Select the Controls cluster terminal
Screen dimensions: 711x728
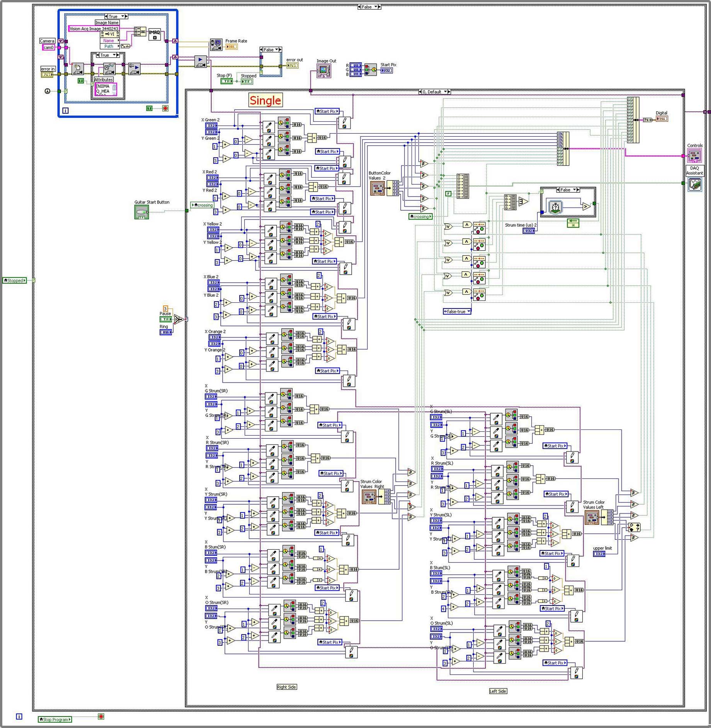(694, 156)
